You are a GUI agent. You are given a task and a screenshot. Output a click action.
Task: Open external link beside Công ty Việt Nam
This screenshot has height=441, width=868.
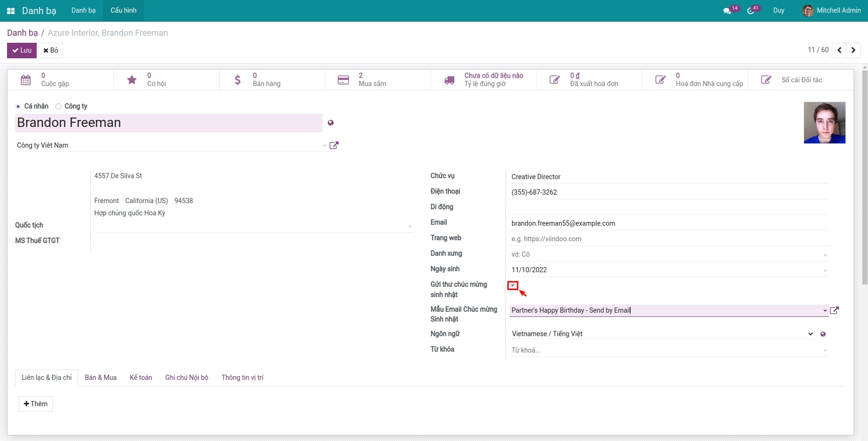click(x=334, y=145)
